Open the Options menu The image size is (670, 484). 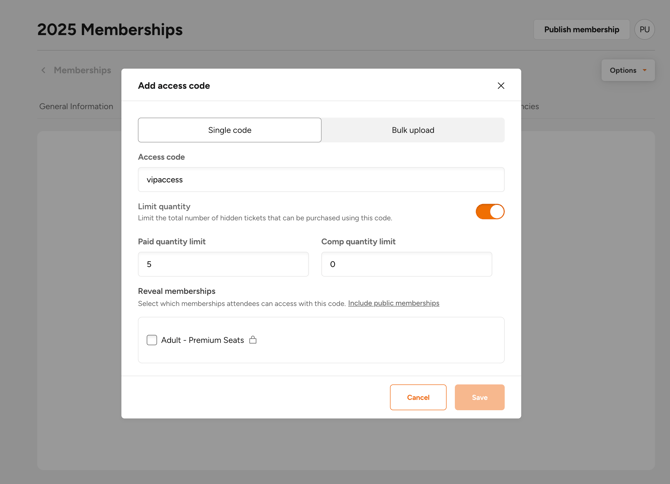pos(628,70)
